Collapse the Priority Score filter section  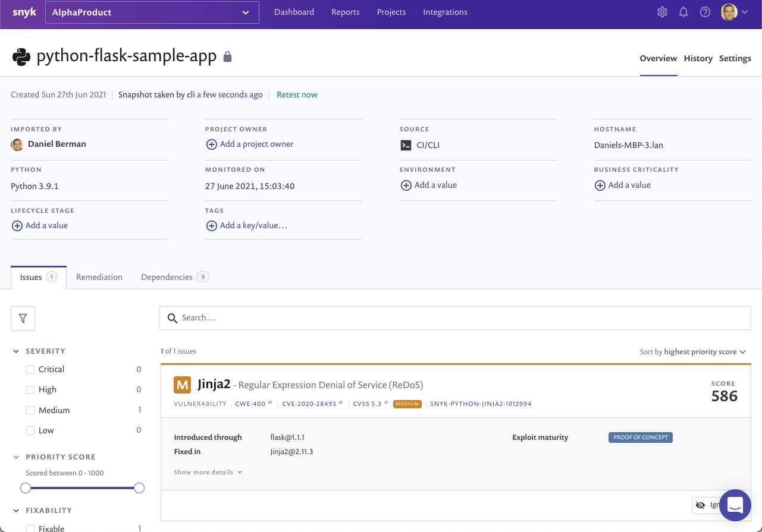tap(17, 457)
